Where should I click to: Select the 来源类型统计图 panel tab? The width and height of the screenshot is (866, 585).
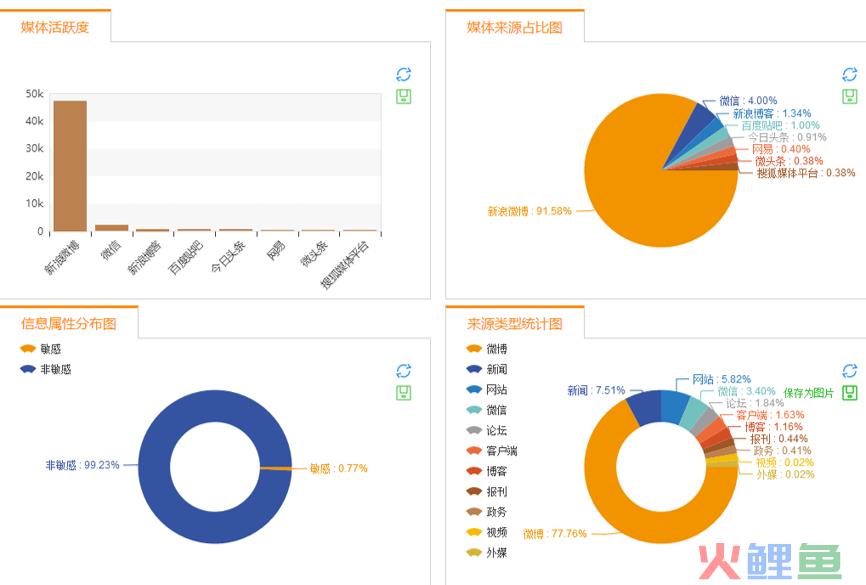[515, 323]
